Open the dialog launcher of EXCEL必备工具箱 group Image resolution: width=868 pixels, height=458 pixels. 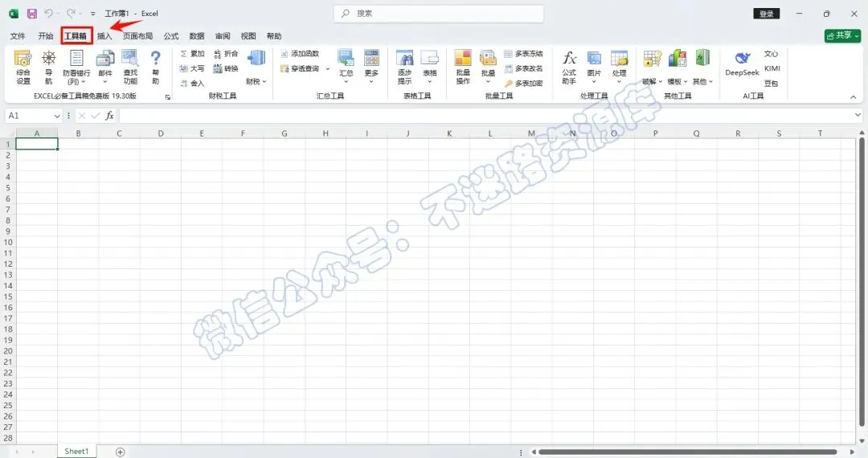point(168,96)
